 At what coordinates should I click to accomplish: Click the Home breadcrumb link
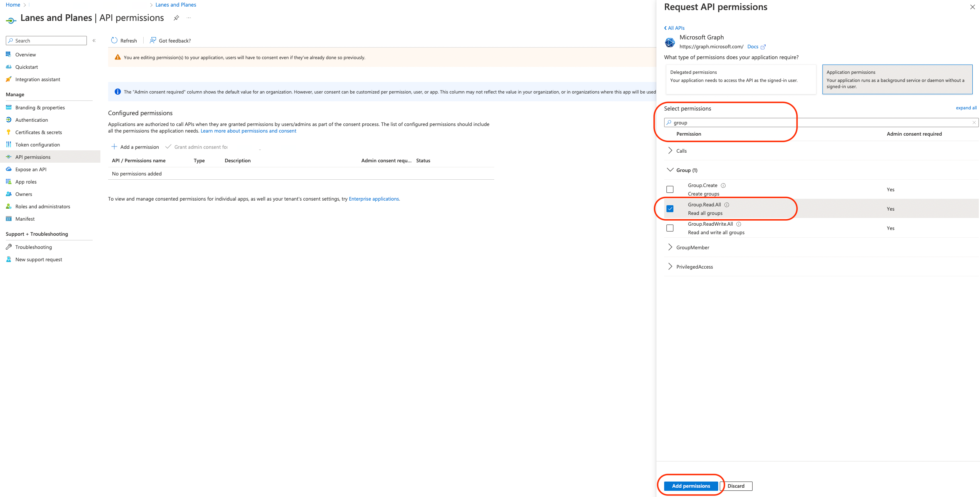click(13, 5)
